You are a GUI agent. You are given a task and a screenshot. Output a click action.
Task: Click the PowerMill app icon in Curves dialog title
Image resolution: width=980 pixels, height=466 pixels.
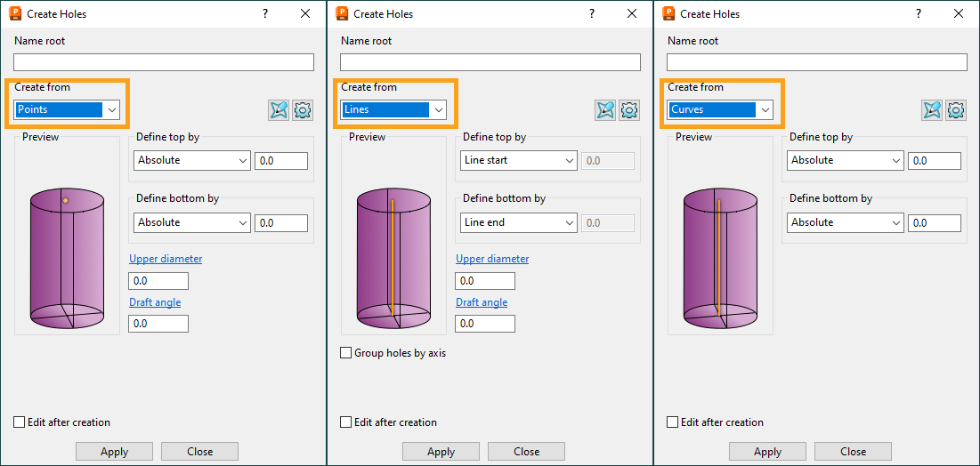[x=668, y=13]
